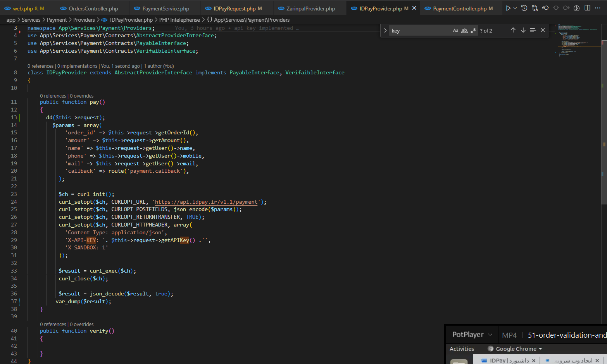Click the 'Providers' breadcrumb segment

pyautogui.click(x=84, y=20)
